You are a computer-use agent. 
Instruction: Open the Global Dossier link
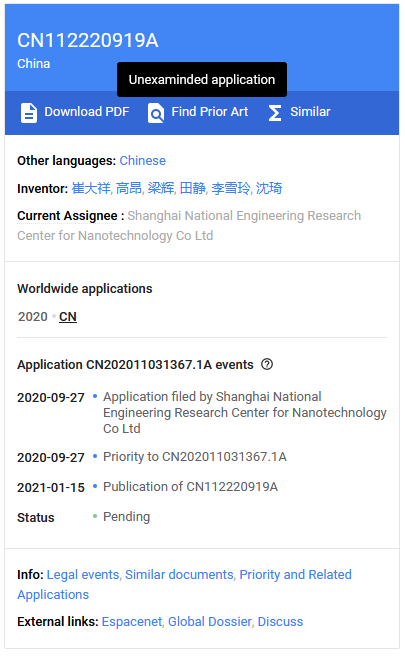coord(210,622)
